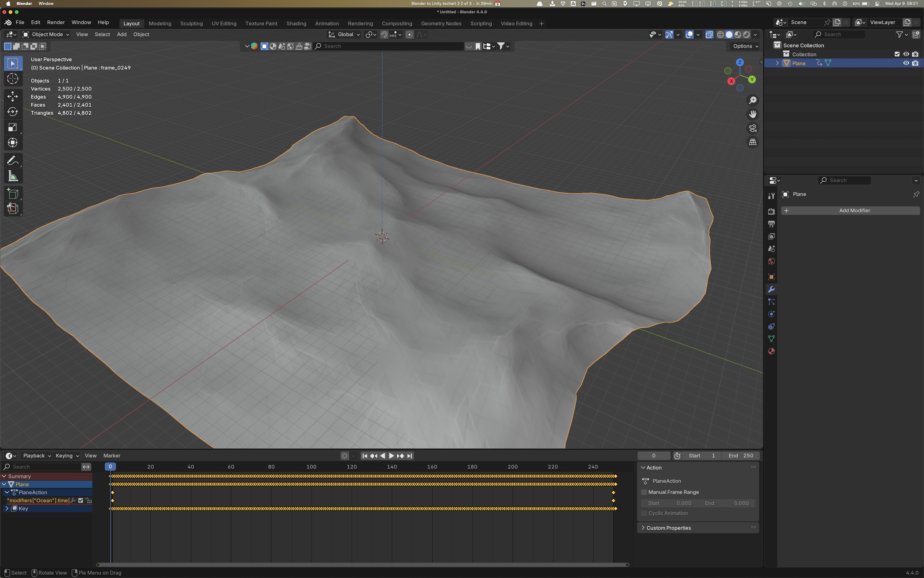924x578 pixels.
Task: Open the File menu
Action: point(20,23)
